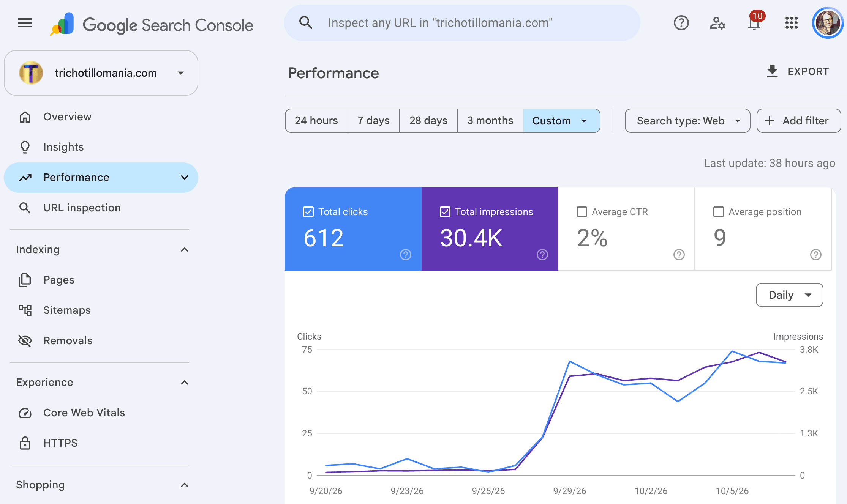Click the Core Web Vitals gauge icon

click(x=25, y=413)
